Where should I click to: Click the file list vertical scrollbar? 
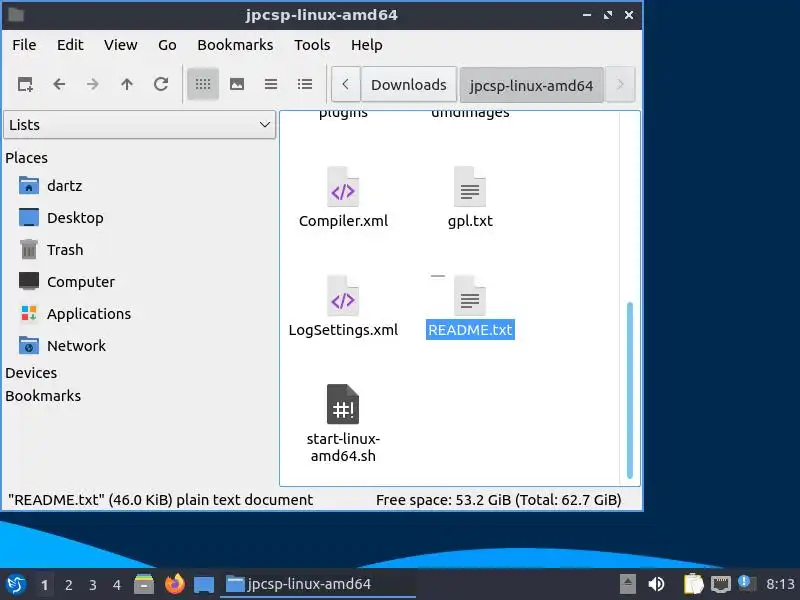pyautogui.click(x=630, y=390)
